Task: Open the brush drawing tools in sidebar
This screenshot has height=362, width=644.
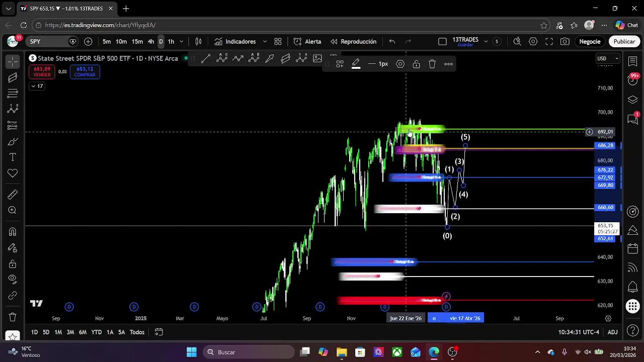Action: point(13,141)
